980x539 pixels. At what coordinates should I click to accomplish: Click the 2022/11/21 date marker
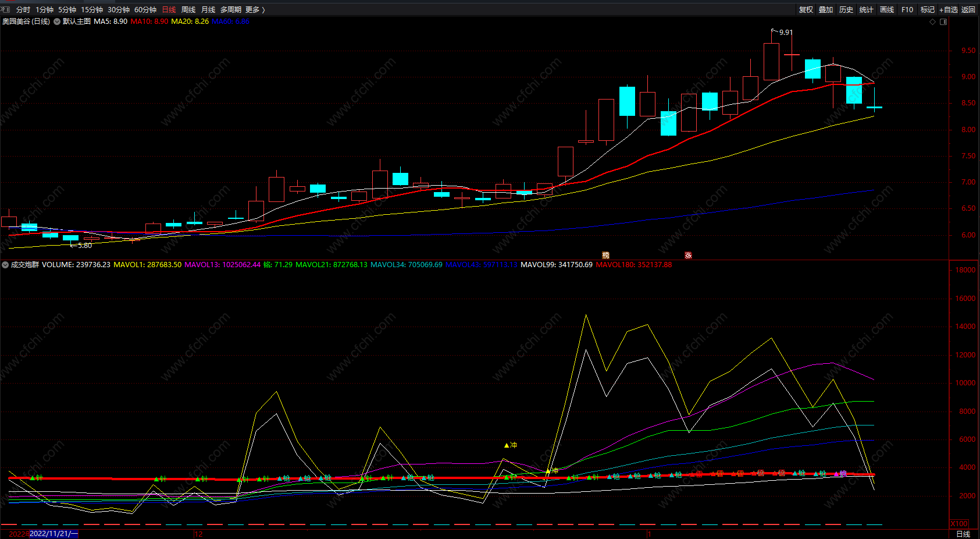point(52,534)
